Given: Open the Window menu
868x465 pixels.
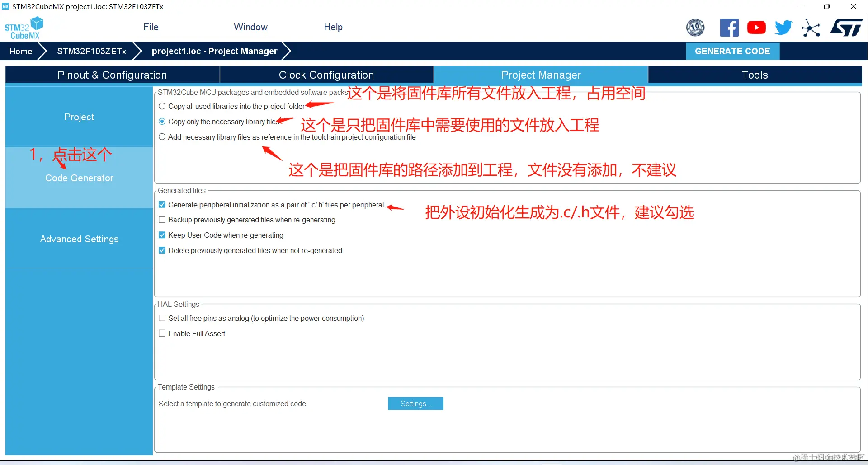Looking at the screenshot, I should tap(250, 27).
